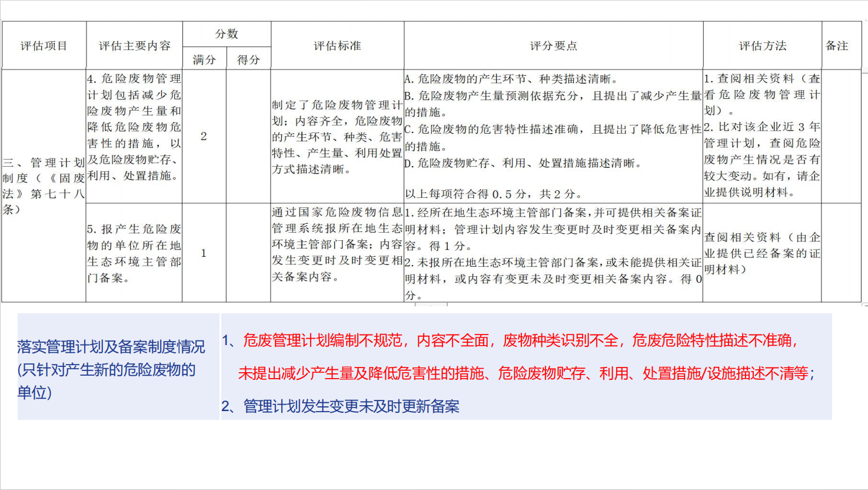Viewport: 868px width, 490px height.
Task: Click the 评估项目 column header
Action: [44, 46]
